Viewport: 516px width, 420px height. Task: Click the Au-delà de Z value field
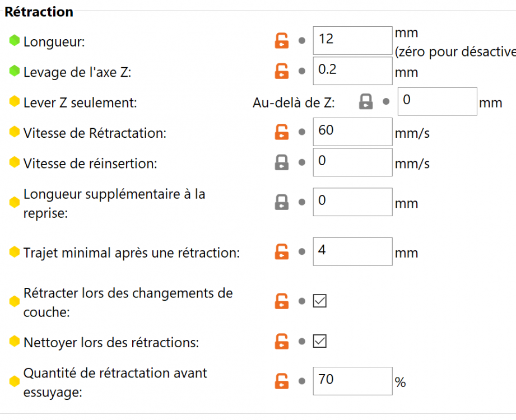pyautogui.click(x=437, y=101)
